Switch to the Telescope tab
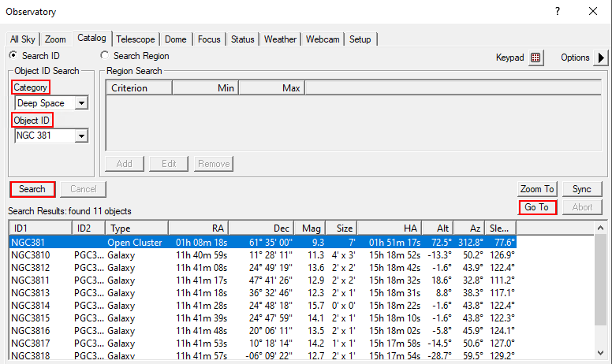 pos(135,39)
